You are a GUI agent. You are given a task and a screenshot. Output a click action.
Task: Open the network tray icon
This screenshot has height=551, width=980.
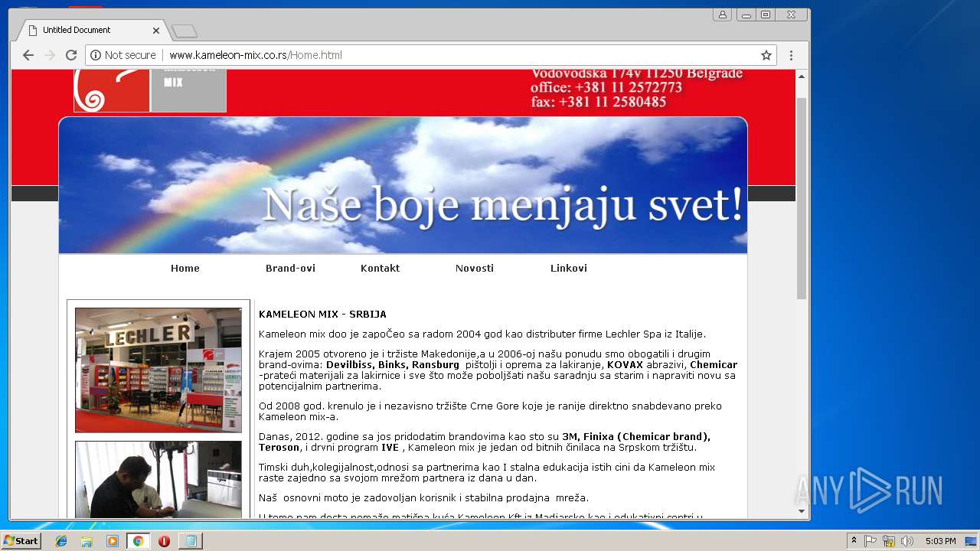click(x=889, y=541)
